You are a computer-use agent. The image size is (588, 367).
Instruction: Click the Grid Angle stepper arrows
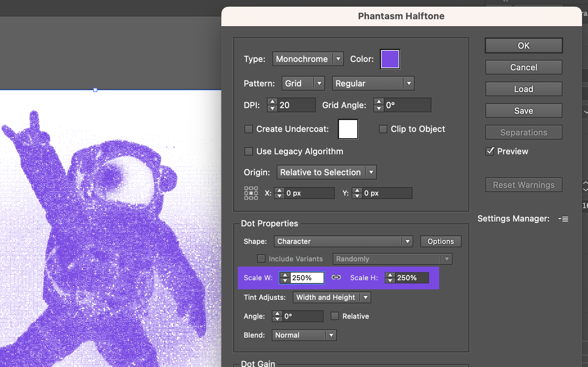(x=379, y=105)
